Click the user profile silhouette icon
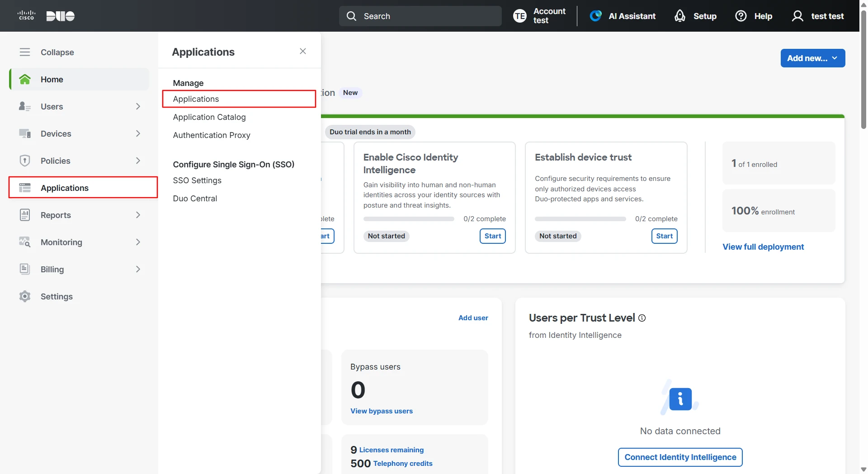The image size is (868, 474). click(x=798, y=16)
